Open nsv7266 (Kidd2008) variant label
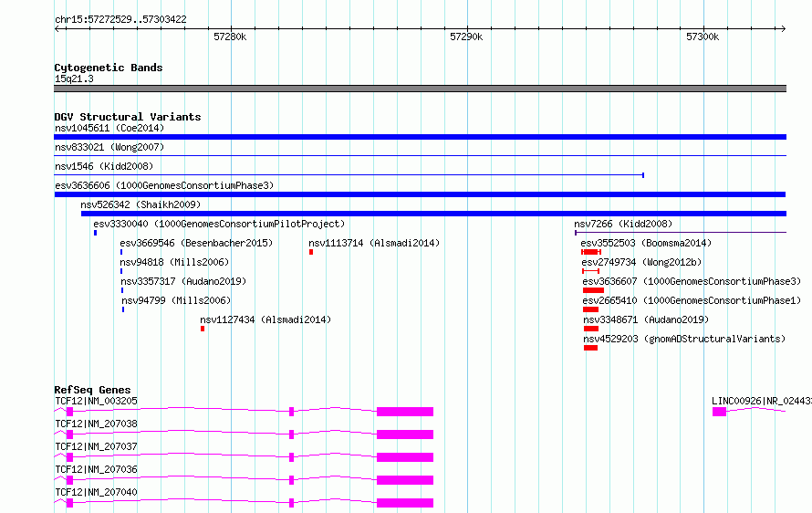Viewport: 812px width, 513px height. [623, 224]
